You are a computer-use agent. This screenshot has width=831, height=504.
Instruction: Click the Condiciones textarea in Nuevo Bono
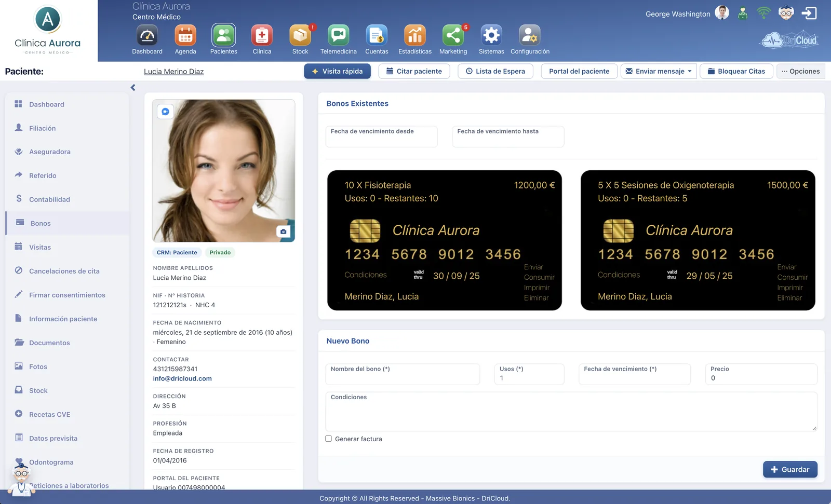571,412
